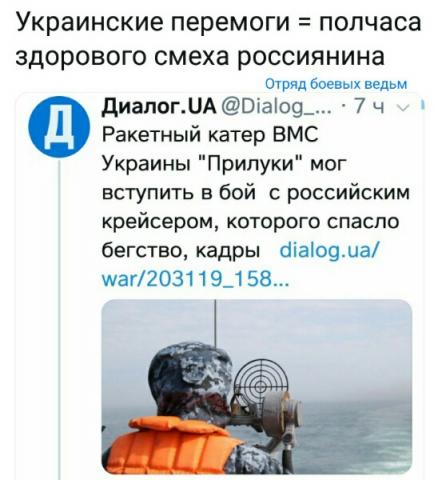Screen dimensions: 438x480
Task: Click the text бегство, кадры
Action: tap(181, 251)
